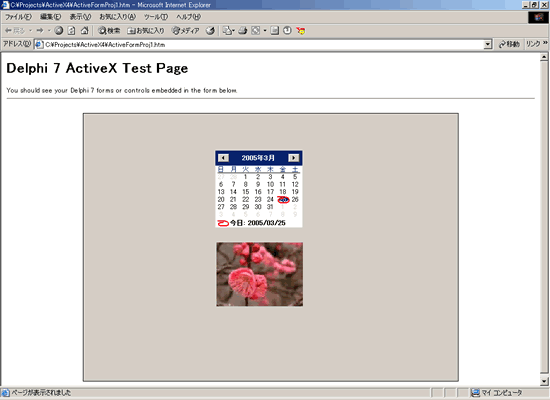Click the Refresh page toolbar icon
This screenshot has width=550, height=400.
tap(71, 31)
